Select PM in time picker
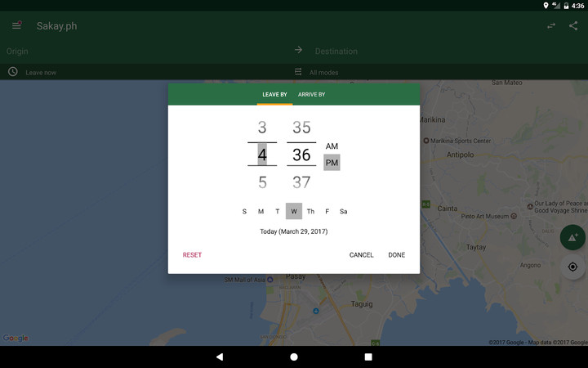Viewport: 588px width, 368px height. pyautogui.click(x=332, y=163)
